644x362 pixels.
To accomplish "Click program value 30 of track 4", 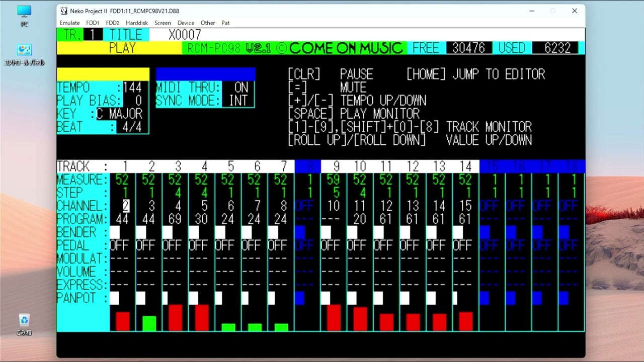I will point(201,219).
